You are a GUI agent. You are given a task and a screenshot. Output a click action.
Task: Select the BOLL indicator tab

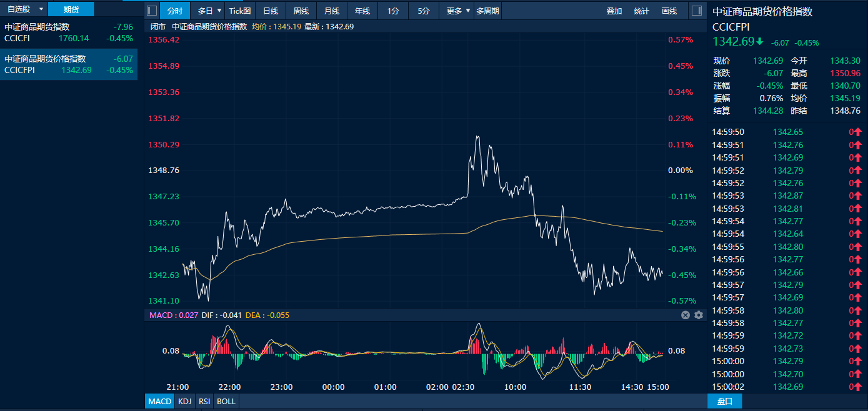(x=226, y=401)
